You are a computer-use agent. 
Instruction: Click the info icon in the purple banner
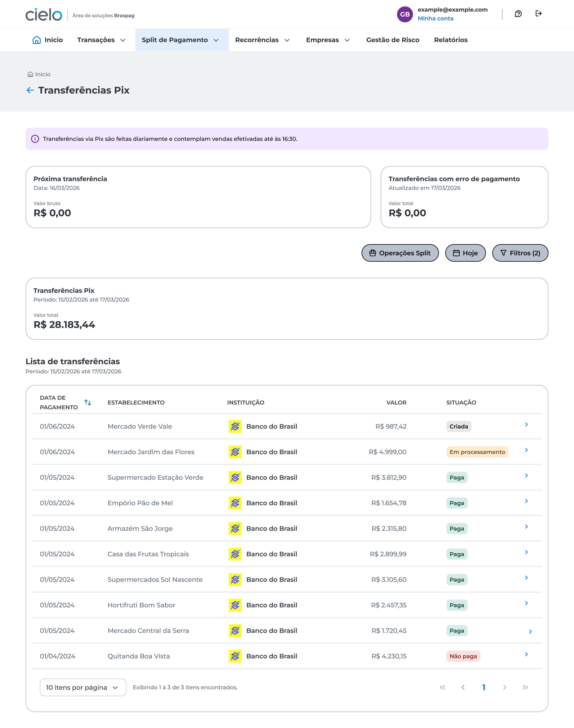(x=35, y=139)
